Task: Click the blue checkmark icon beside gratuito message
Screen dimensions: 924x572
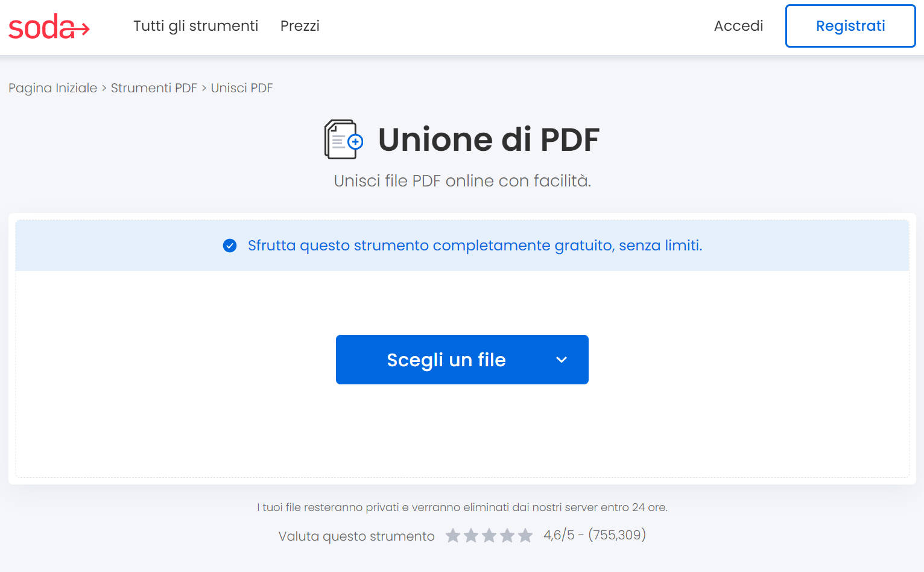Action: (x=230, y=246)
